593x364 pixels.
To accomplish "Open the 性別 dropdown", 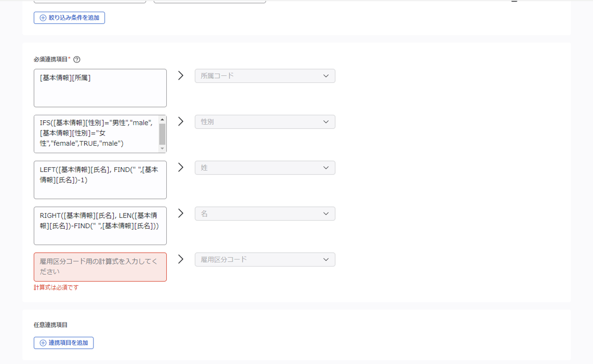I will (265, 122).
